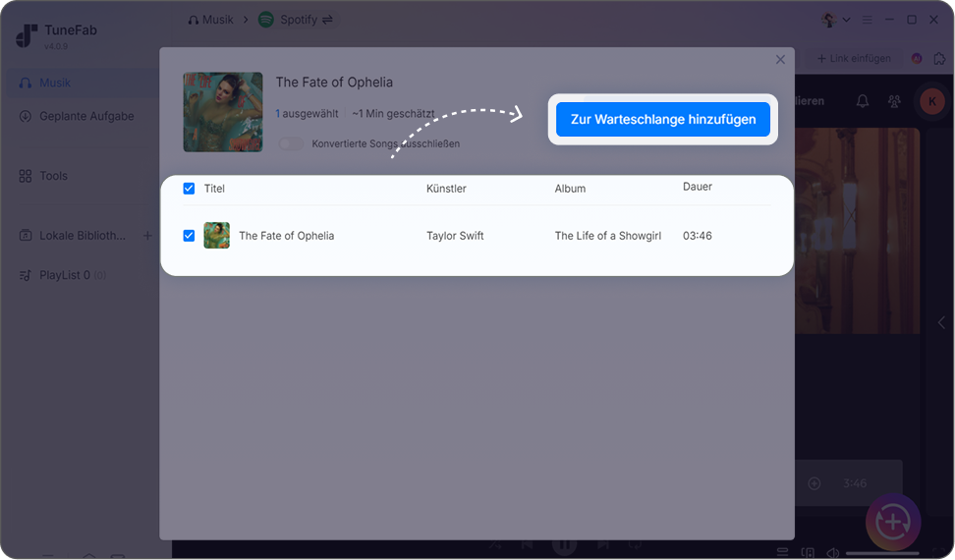Image resolution: width=955 pixels, height=560 pixels.
Task: Adjust the volume slider at bottom right
Action: (x=882, y=553)
